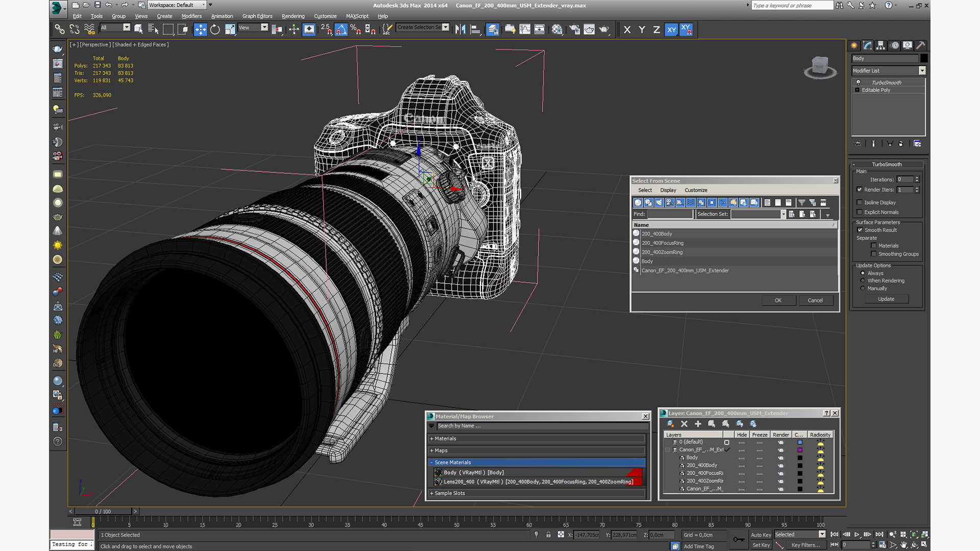Create new layer in Layer dialog
980x551 pixels.
coord(670,424)
